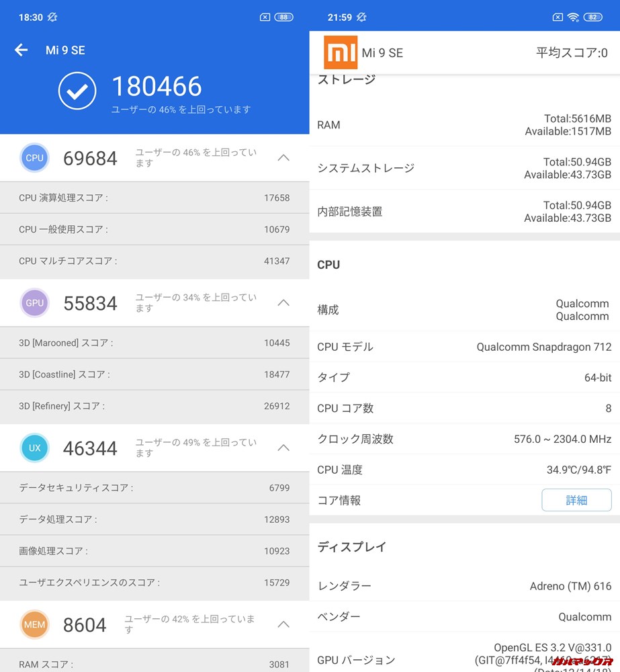Collapse the UX 46344 score section
620x672 pixels.
coord(283,448)
